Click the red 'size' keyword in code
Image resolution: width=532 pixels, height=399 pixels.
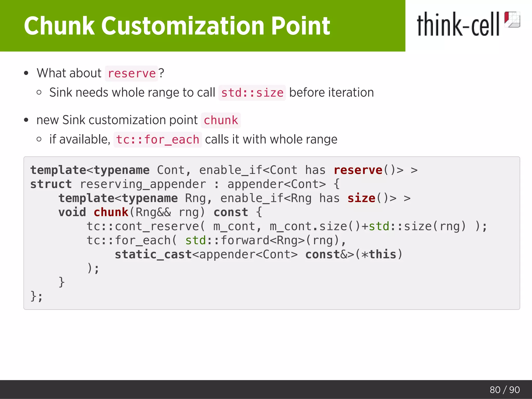(361, 198)
